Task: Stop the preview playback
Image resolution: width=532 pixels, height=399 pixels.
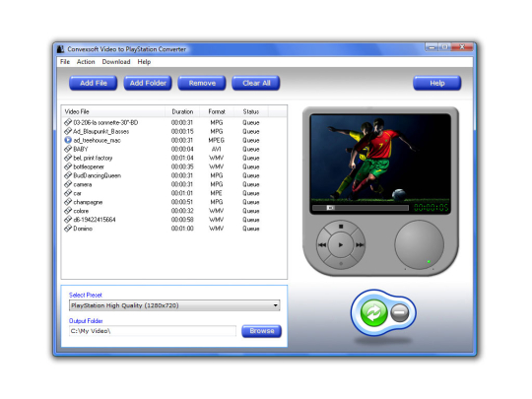Action: click(x=341, y=227)
